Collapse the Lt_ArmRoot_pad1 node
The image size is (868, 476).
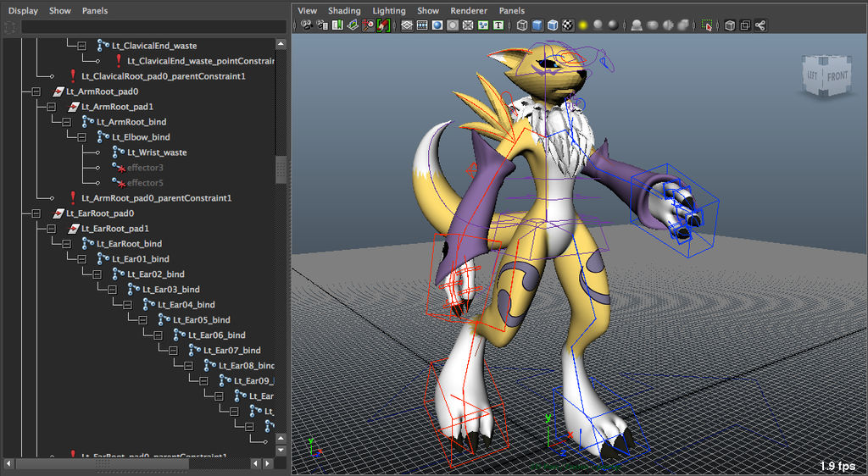click(52, 107)
